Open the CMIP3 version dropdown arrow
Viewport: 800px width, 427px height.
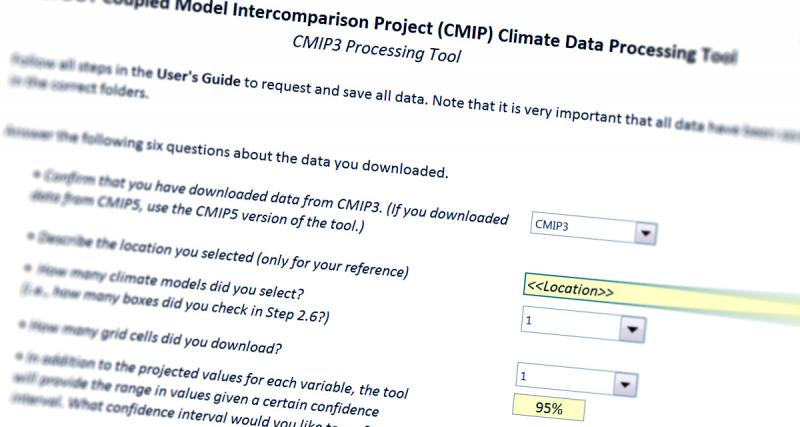pyautogui.click(x=646, y=232)
